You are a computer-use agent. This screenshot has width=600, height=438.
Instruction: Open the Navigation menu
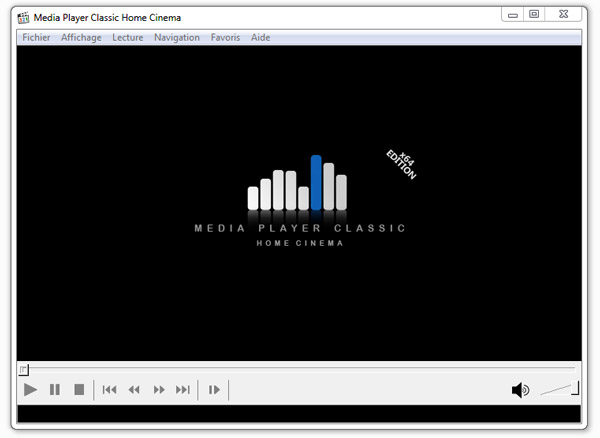(x=177, y=37)
